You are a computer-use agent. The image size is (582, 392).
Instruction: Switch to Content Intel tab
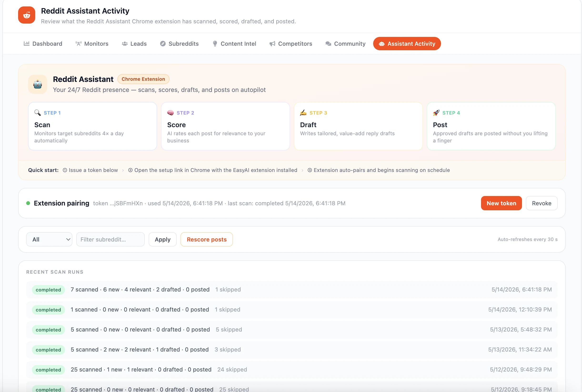[x=234, y=44]
